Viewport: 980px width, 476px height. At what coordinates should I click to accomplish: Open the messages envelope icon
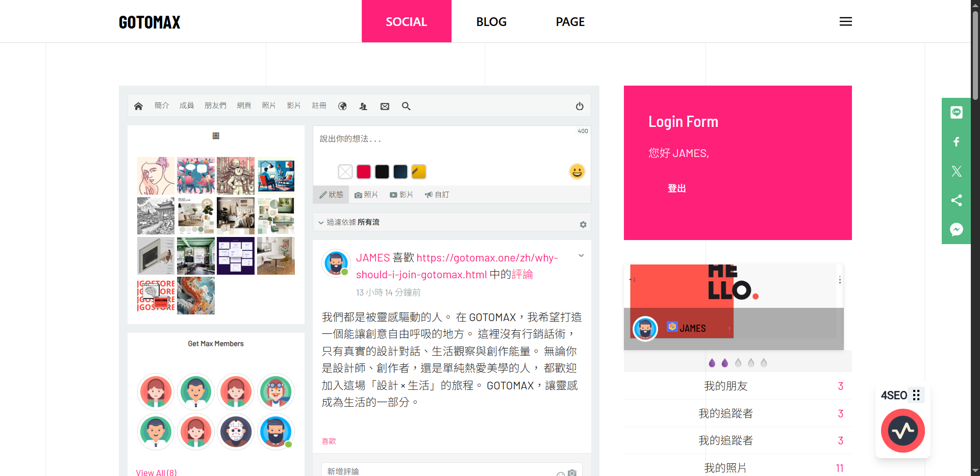tap(385, 106)
